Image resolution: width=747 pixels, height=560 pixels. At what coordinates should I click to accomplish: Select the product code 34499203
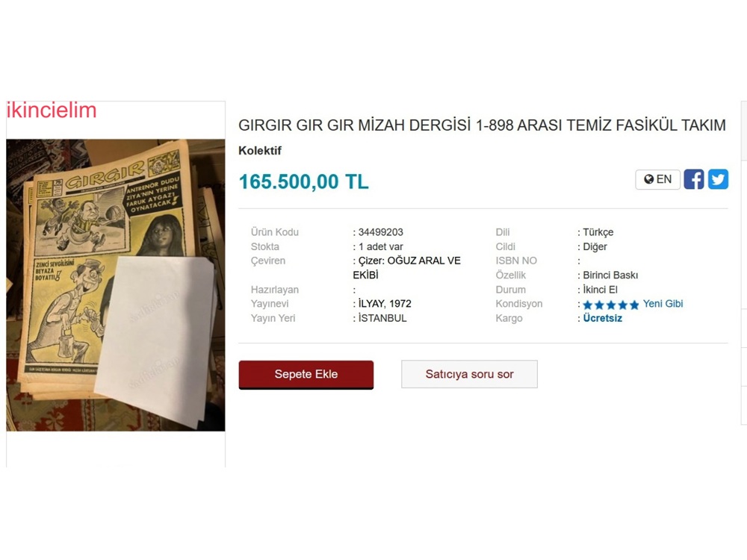[x=381, y=232]
